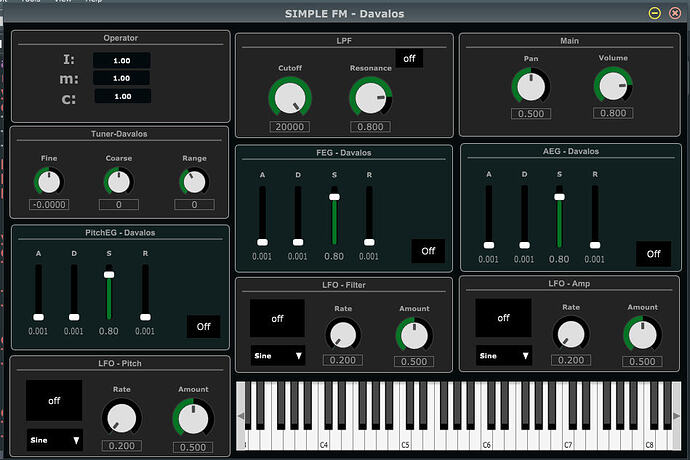This screenshot has height=460, width=690.
Task: Click the LPF Cutoff knob
Action: (289, 97)
